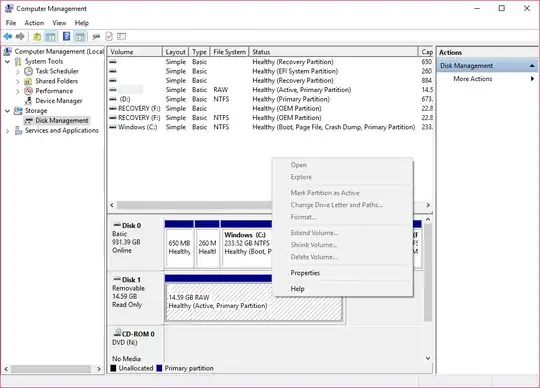Sort by the Status column header
This screenshot has width=540, height=388.
[333, 52]
